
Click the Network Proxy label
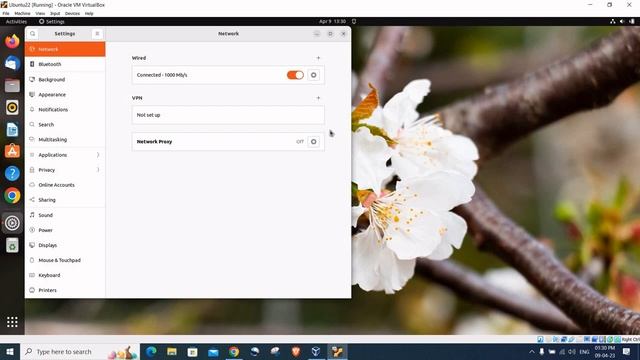(154, 142)
